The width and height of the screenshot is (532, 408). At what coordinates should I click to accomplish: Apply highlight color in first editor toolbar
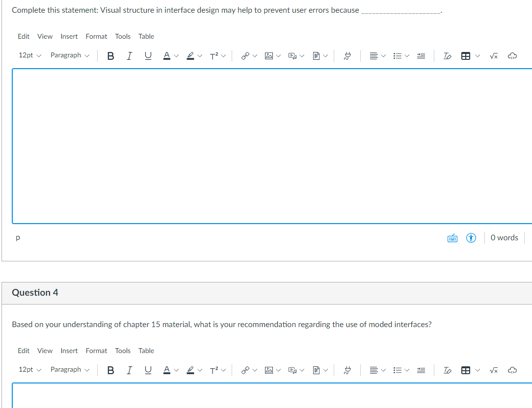coord(190,56)
